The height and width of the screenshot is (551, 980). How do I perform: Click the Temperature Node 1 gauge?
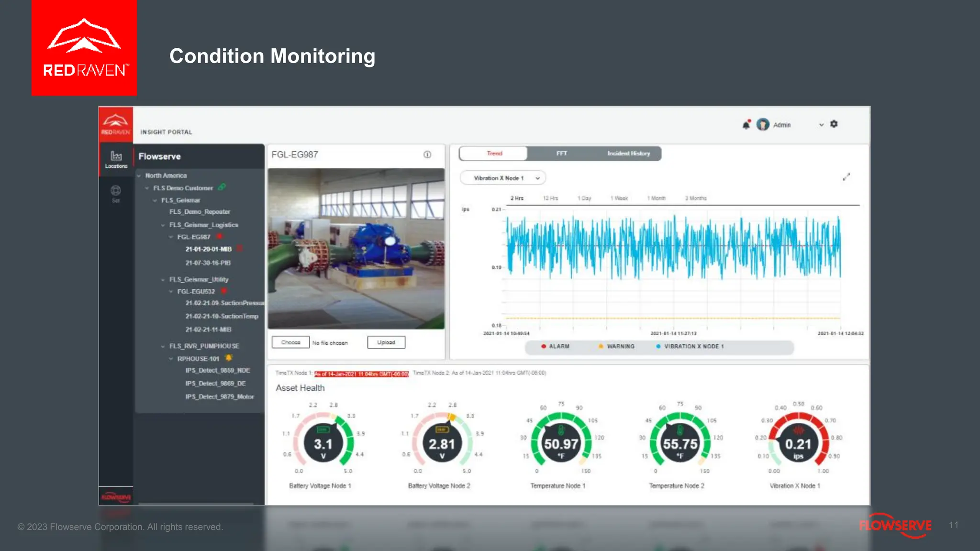[561, 439]
